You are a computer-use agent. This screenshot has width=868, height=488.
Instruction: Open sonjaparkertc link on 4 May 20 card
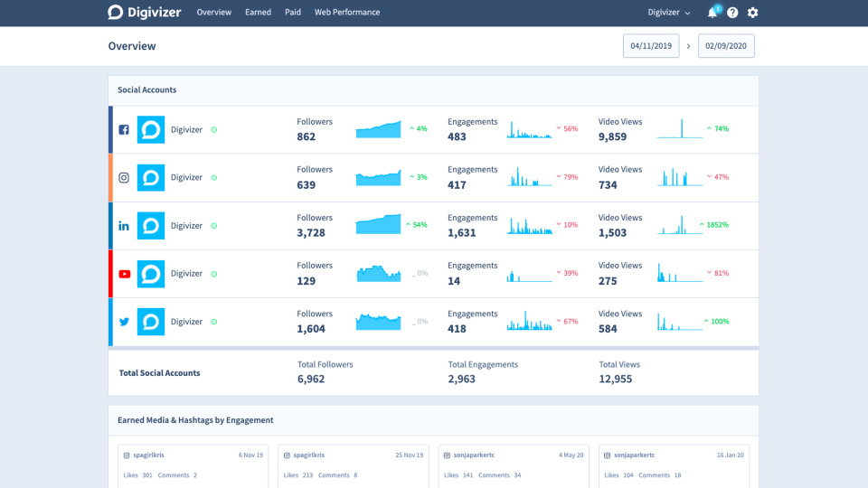[x=474, y=455]
